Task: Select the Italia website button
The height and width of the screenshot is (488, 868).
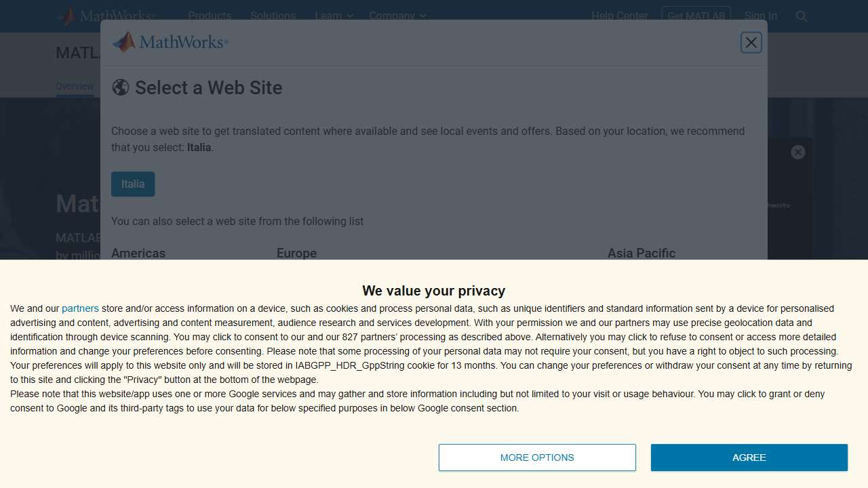Action: click(x=133, y=184)
